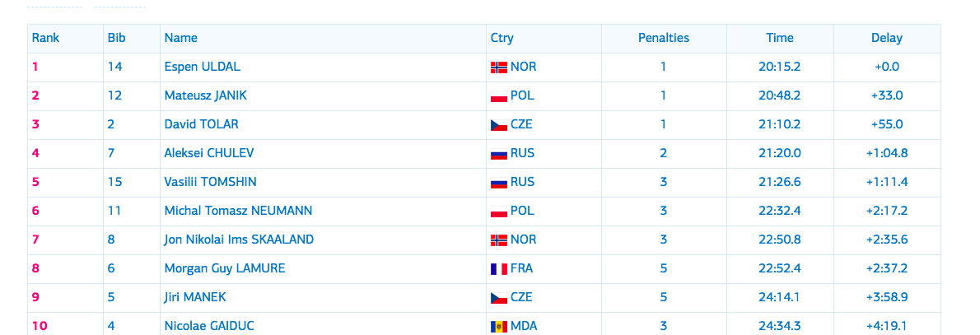Image resolution: width=980 pixels, height=335 pixels.
Task: Sort by the Bib column header
Action: coord(116,38)
